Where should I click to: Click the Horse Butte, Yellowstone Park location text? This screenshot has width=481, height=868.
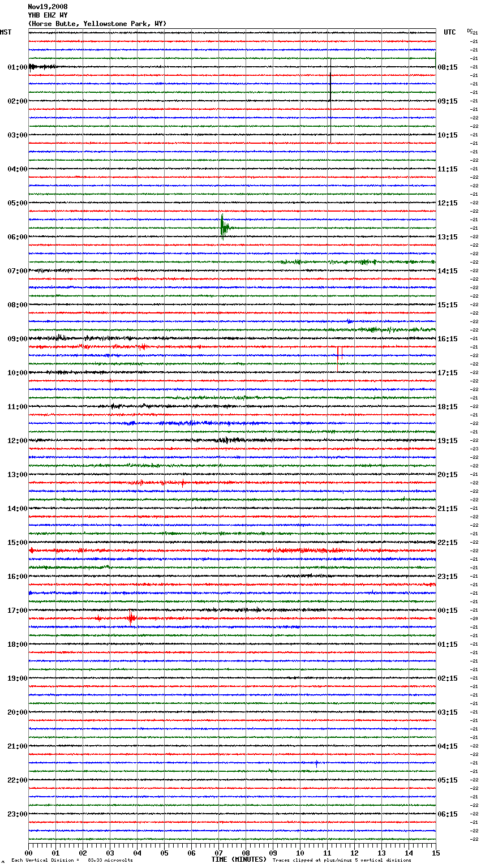click(97, 24)
